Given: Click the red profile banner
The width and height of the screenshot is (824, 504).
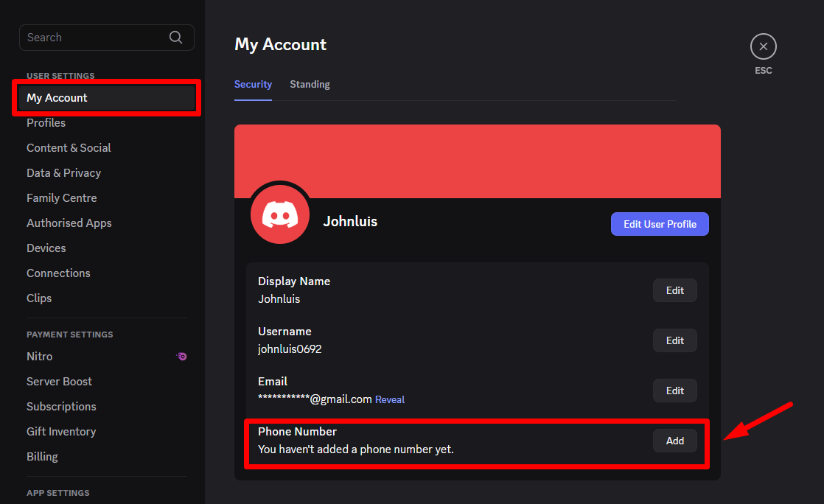Looking at the screenshot, I should pos(477,161).
